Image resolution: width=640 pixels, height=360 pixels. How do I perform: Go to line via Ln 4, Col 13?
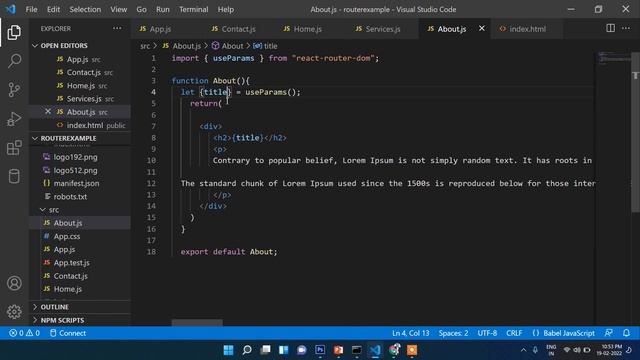point(411,333)
